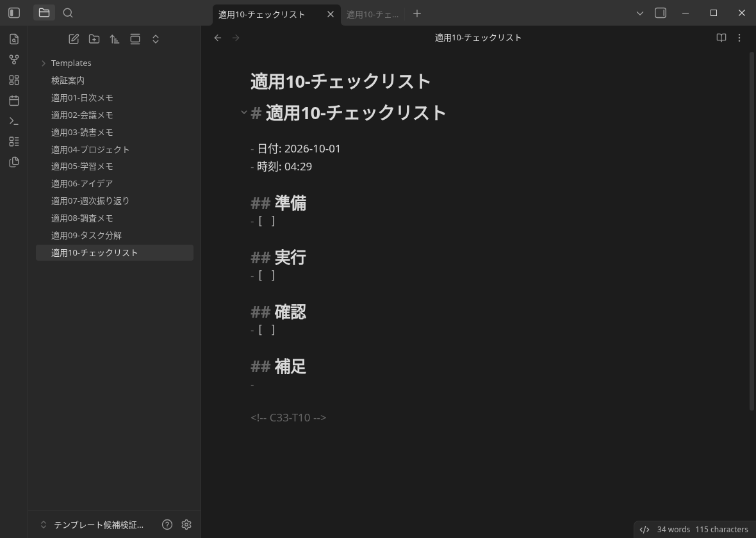756x538 pixels.
Task: Open the file explorer folder icon
Action: tap(44, 13)
